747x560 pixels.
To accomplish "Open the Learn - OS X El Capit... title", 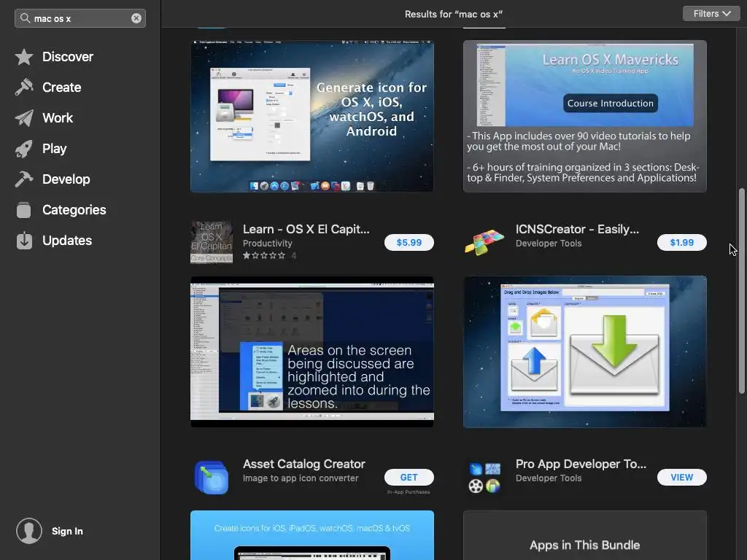I will point(306,229).
